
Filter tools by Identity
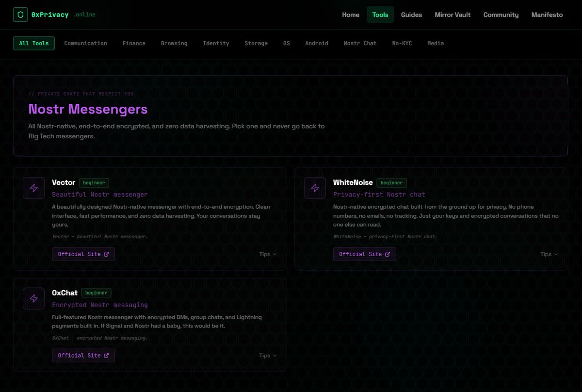click(216, 43)
